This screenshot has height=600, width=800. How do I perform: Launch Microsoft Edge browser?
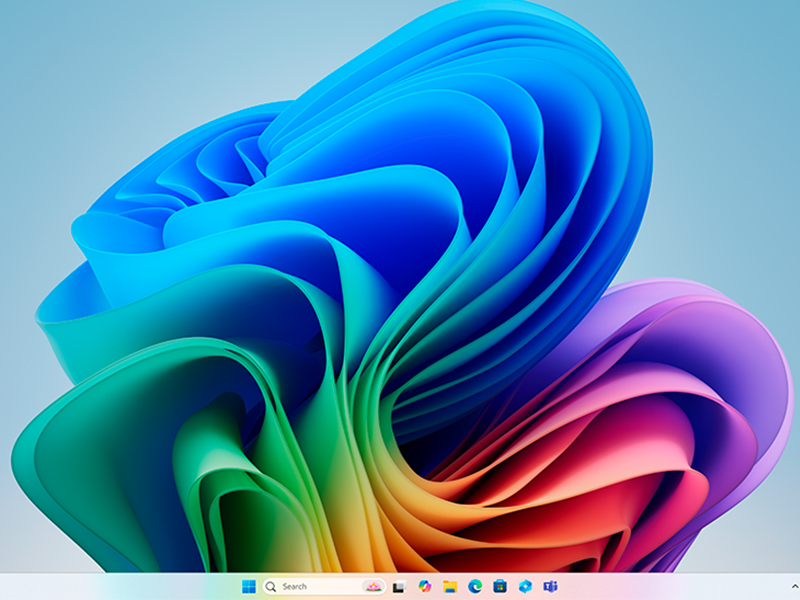[x=475, y=587]
